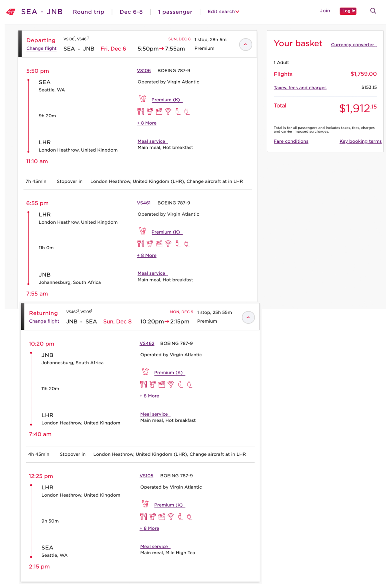Open Meal service link for VS461
Viewport: 386px width, 588px height.
(x=152, y=273)
